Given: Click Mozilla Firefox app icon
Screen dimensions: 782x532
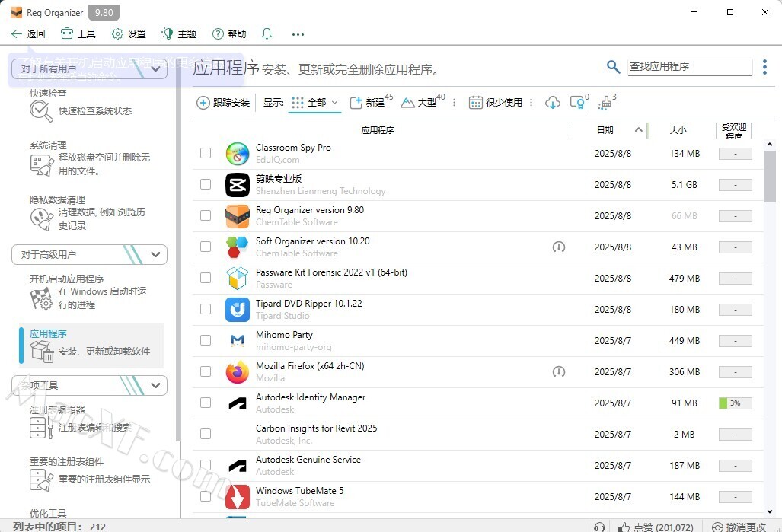Looking at the screenshot, I should coord(238,372).
